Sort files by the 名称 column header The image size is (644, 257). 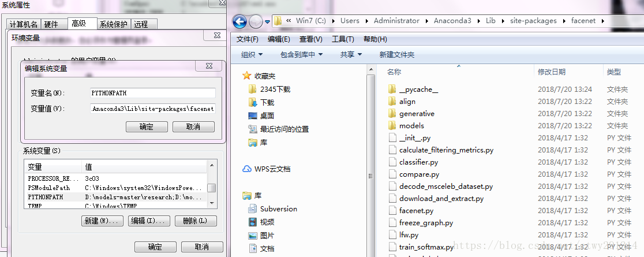[x=394, y=72]
